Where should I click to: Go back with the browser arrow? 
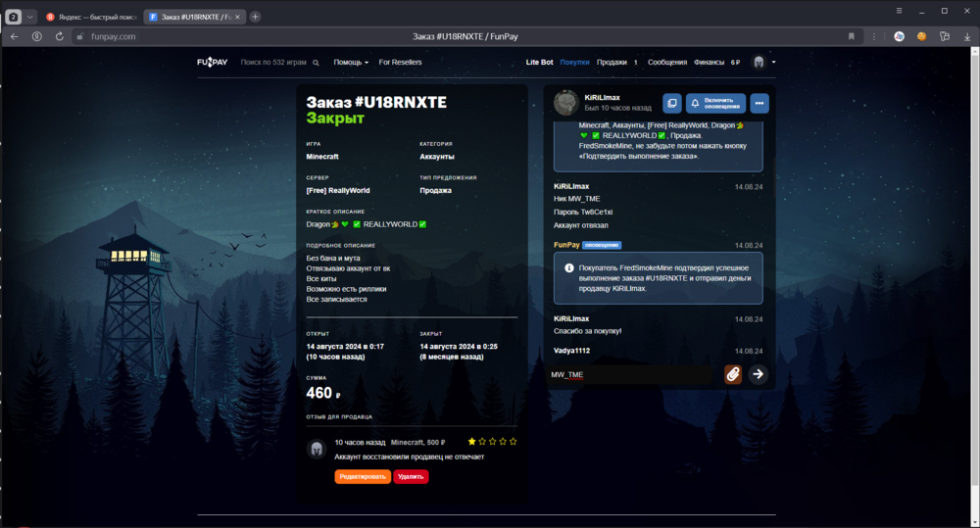(15, 36)
